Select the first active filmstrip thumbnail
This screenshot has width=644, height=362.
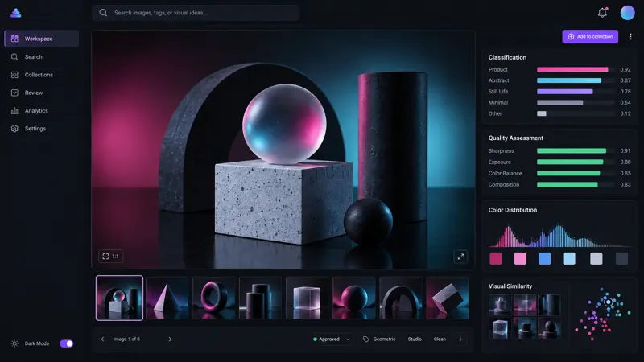point(119,298)
